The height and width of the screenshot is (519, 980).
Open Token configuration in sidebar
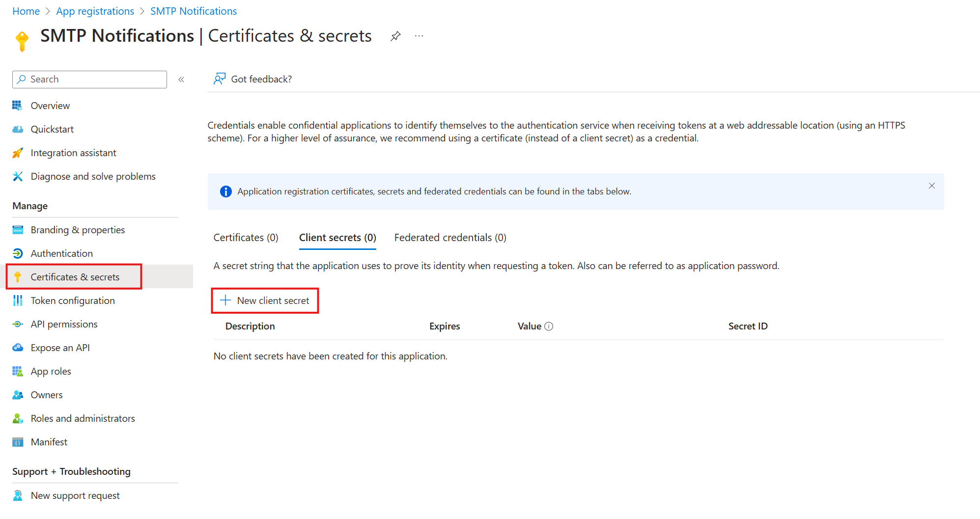(x=73, y=300)
